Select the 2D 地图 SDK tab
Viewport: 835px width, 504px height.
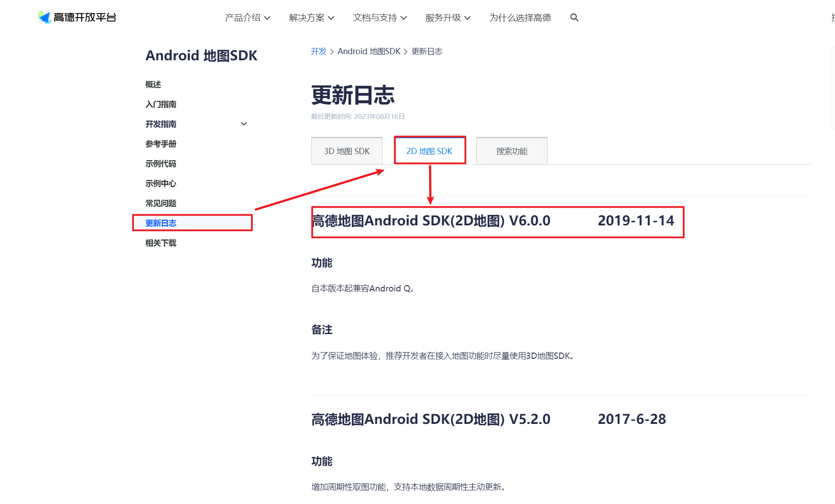click(430, 151)
